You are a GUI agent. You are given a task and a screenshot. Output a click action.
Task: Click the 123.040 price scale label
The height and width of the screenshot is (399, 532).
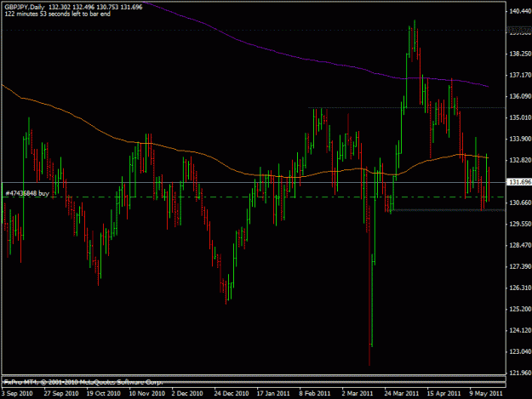[520, 351]
